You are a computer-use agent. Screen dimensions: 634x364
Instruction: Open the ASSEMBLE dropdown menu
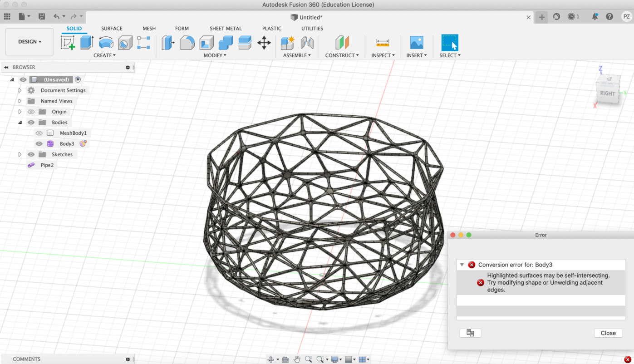coord(297,55)
